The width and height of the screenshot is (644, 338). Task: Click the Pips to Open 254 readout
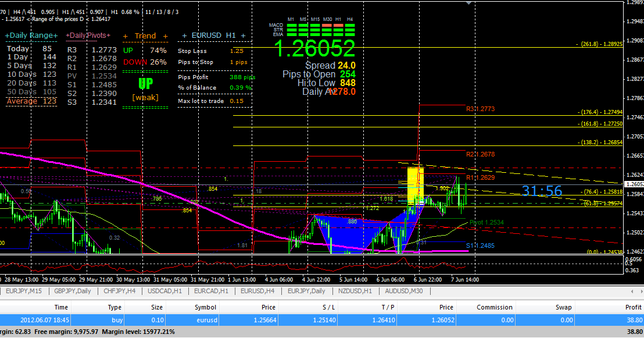coord(319,74)
